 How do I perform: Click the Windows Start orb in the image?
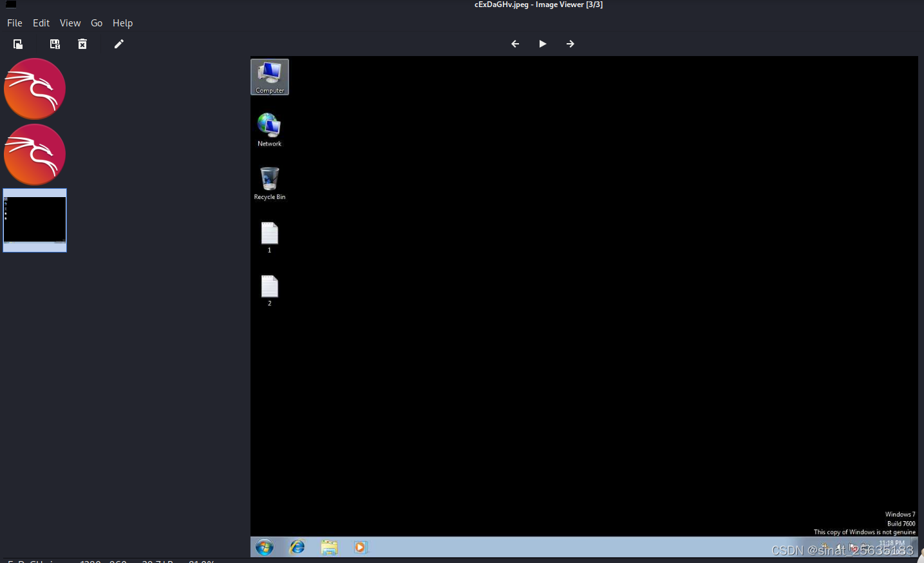(x=265, y=548)
